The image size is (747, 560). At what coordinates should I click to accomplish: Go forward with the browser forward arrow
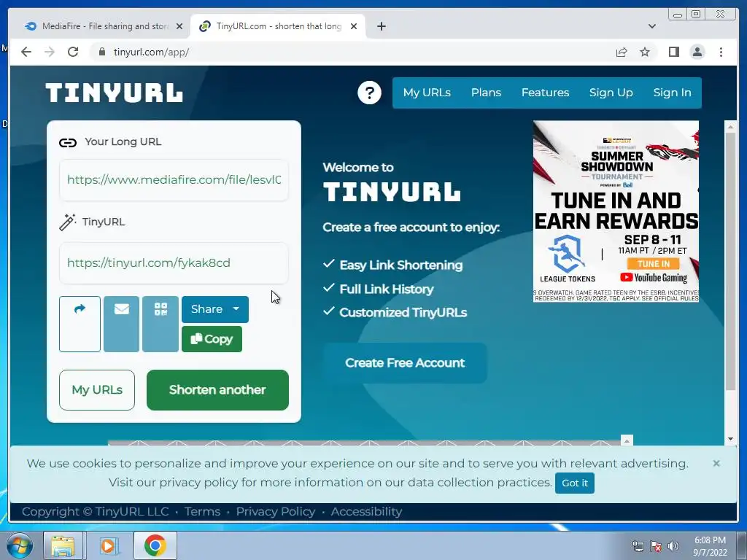(50, 52)
